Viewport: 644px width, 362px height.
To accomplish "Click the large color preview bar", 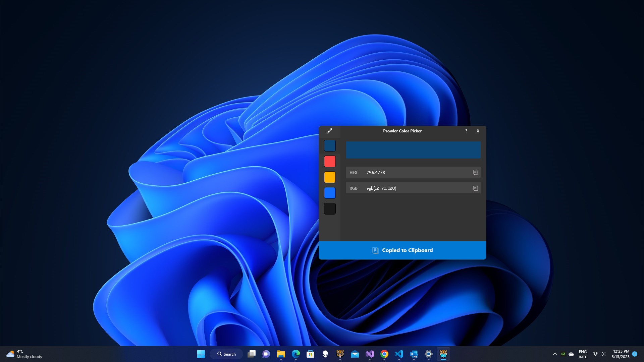I will (413, 150).
